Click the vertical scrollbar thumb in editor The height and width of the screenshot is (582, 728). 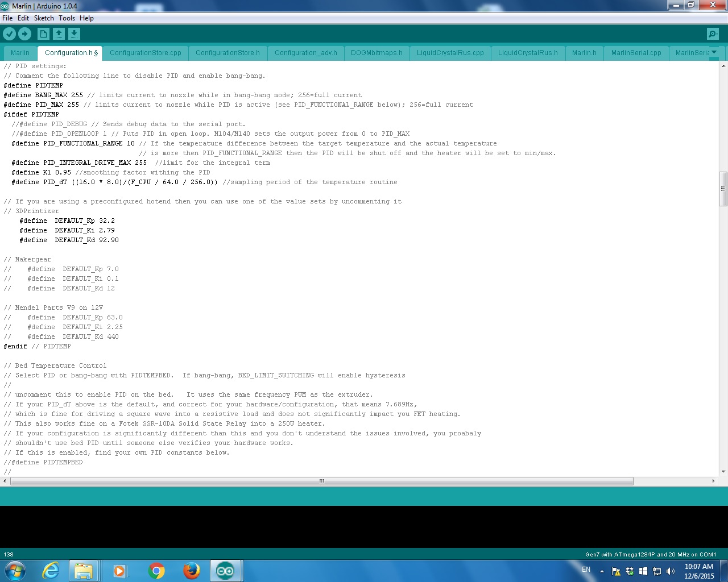pos(723,189)
